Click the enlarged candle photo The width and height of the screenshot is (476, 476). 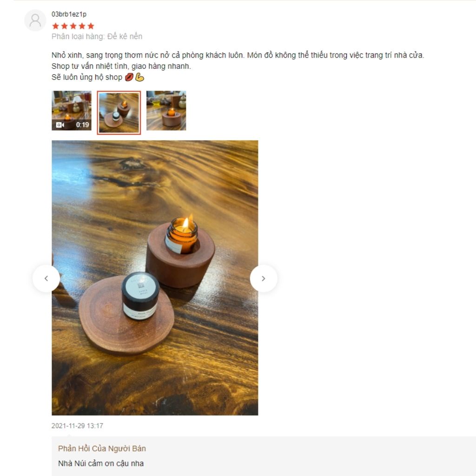[x=155, y=278]
